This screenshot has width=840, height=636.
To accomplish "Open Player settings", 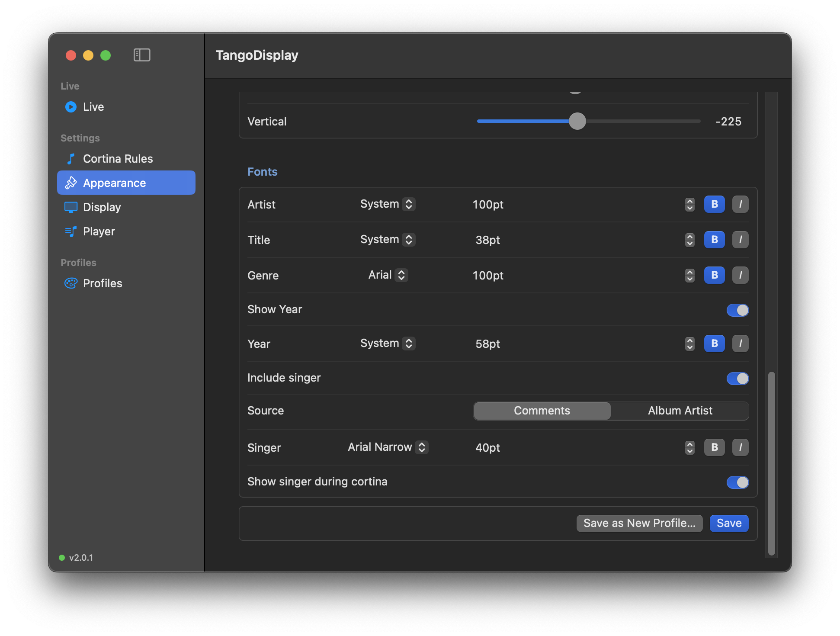I will point(126,231).
